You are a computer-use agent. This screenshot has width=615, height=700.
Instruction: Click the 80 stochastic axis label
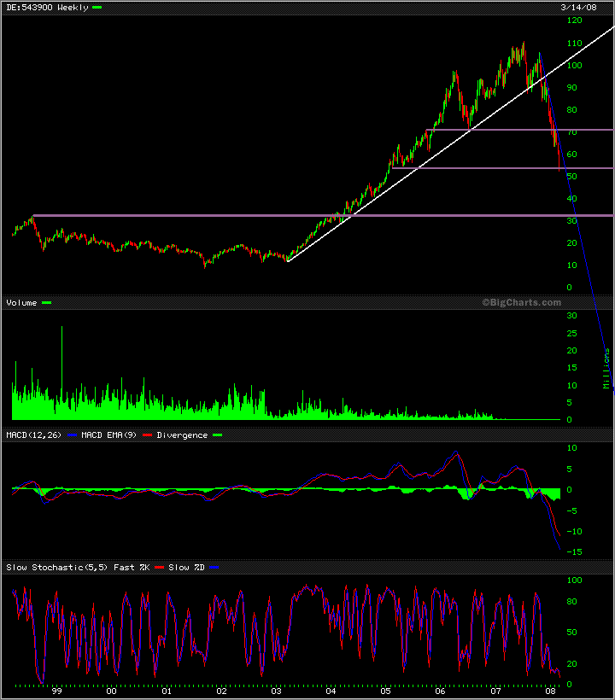[x=571, y=602]
